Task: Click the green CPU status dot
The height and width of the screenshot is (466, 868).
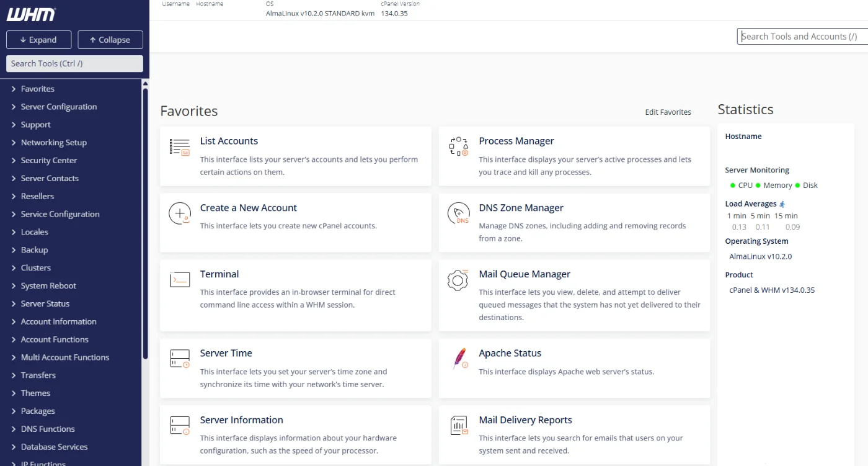Action: pos(733,185)
